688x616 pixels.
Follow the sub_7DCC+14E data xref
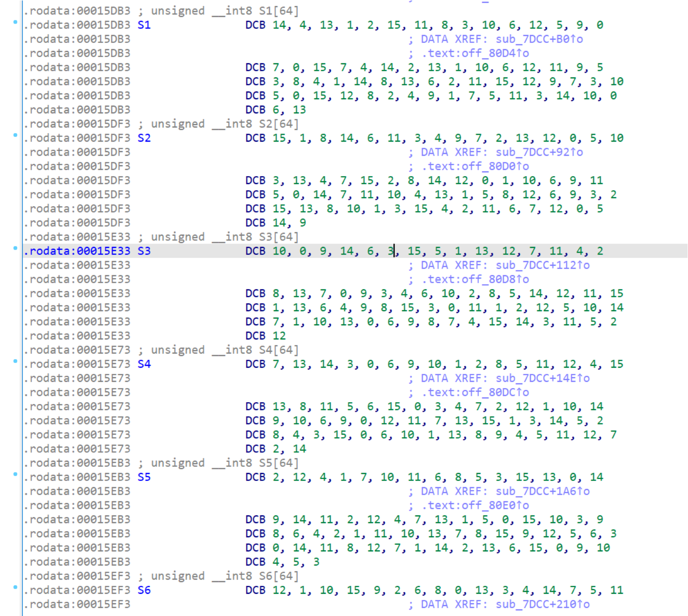pos(542,379)
